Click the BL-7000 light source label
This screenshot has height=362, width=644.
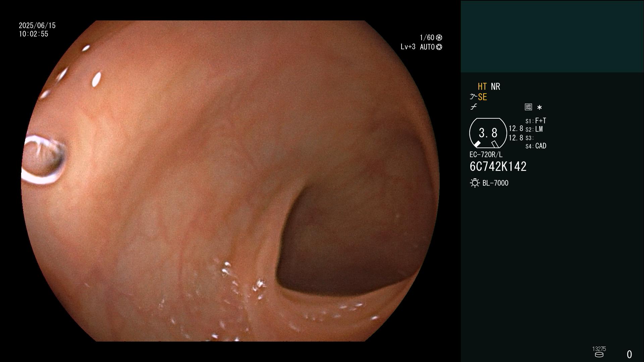pos(495,183)
